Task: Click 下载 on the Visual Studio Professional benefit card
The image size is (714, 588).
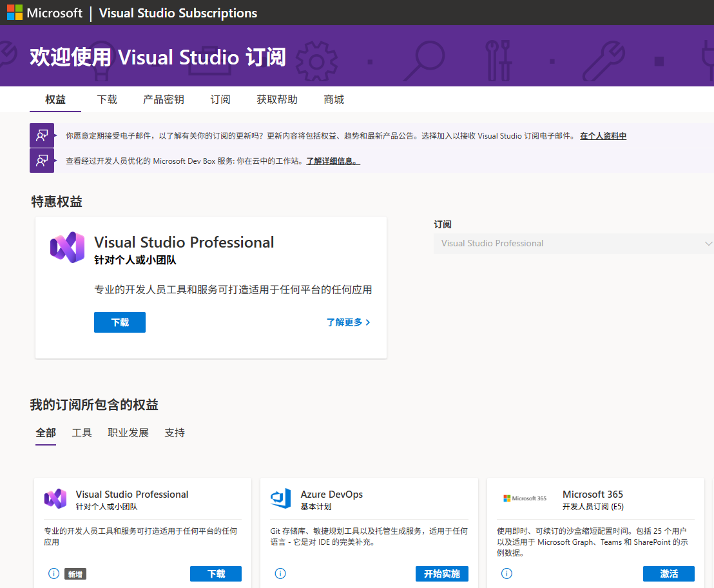Action: (x=216, y=574)
